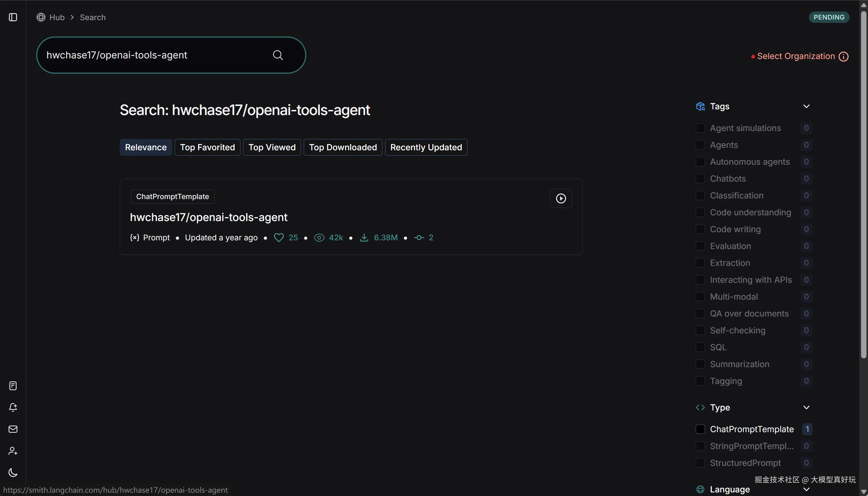Toggle the sidebar panel icon

click(x=13, y=17)
